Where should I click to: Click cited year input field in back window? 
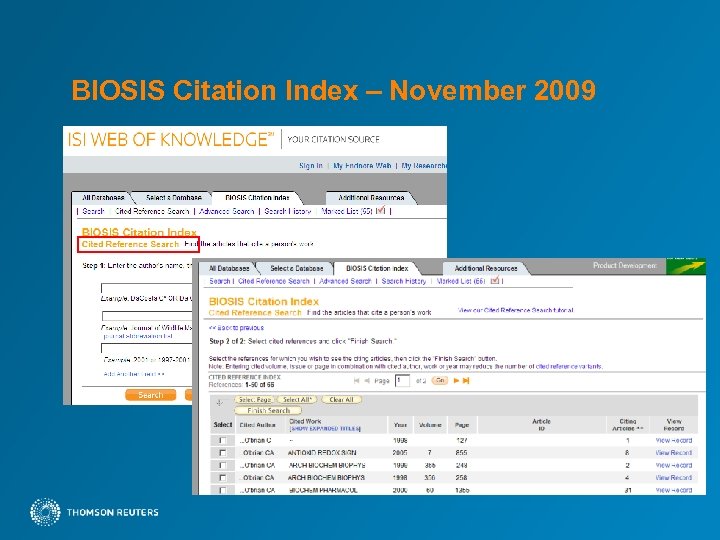[x=146, y=348]
